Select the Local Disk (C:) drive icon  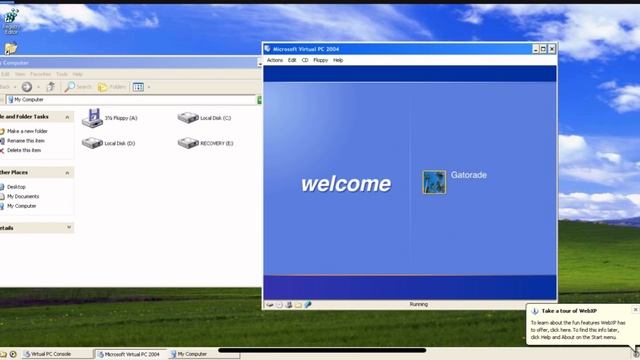pos(188,118)
